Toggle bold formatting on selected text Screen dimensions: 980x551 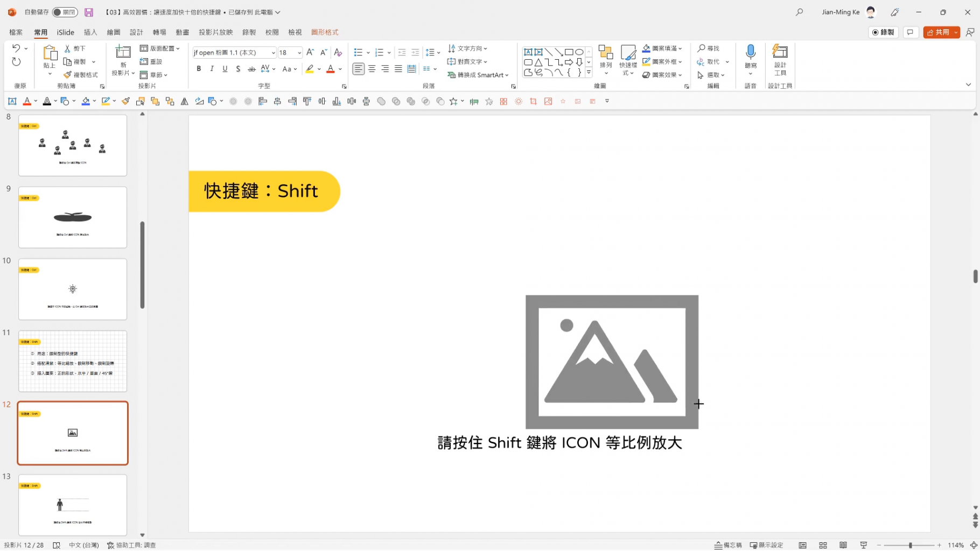click(198, 68)
